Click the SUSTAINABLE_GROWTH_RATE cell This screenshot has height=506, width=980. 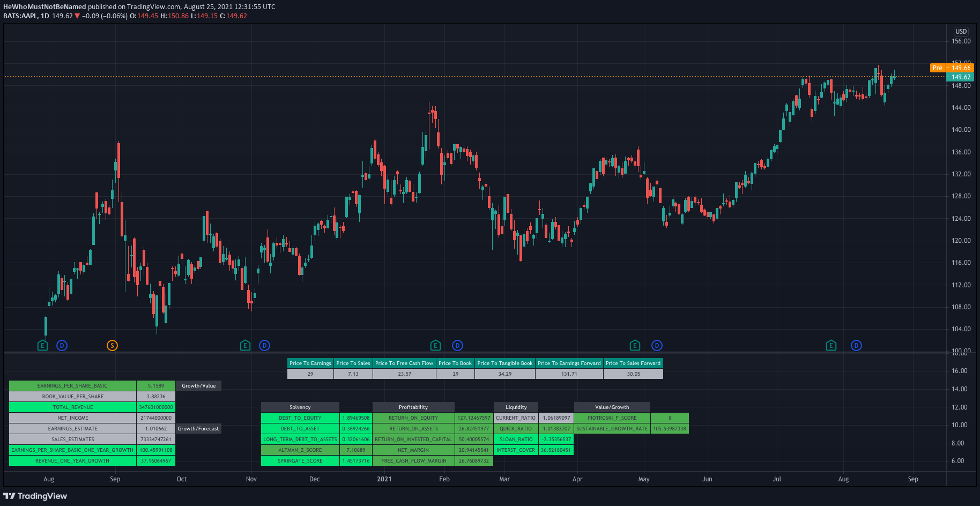pyautogui.click(x=612, y=429)
